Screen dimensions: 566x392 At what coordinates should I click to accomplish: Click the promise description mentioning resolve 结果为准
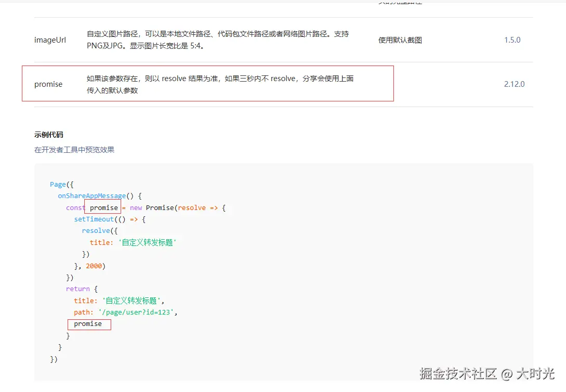[x=220, y=84]
